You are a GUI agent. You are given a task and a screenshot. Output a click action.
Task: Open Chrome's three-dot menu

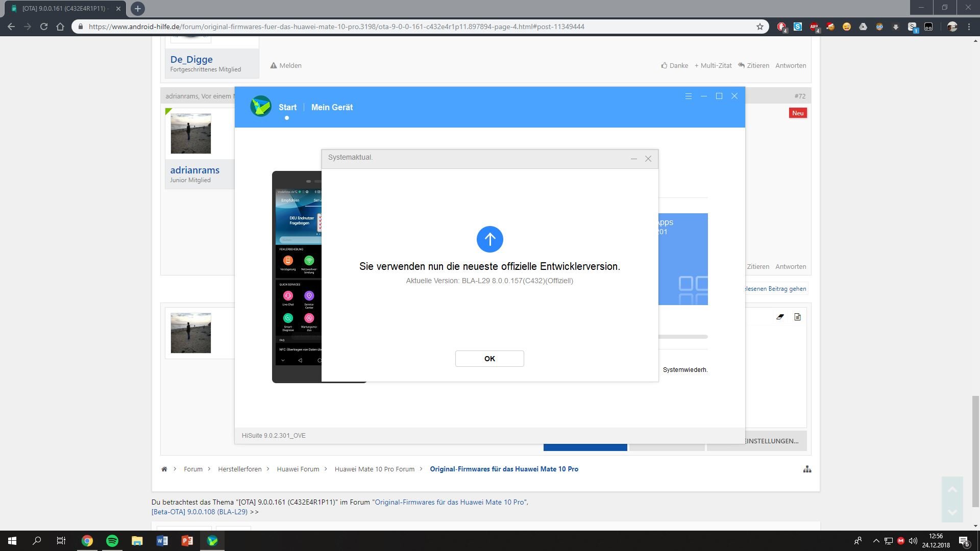click(x=969, y=27)
